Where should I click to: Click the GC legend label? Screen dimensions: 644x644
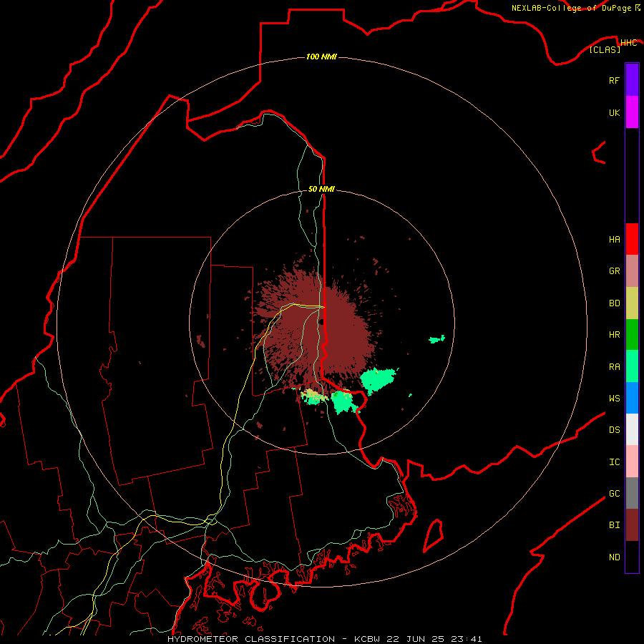coord(614,493)
